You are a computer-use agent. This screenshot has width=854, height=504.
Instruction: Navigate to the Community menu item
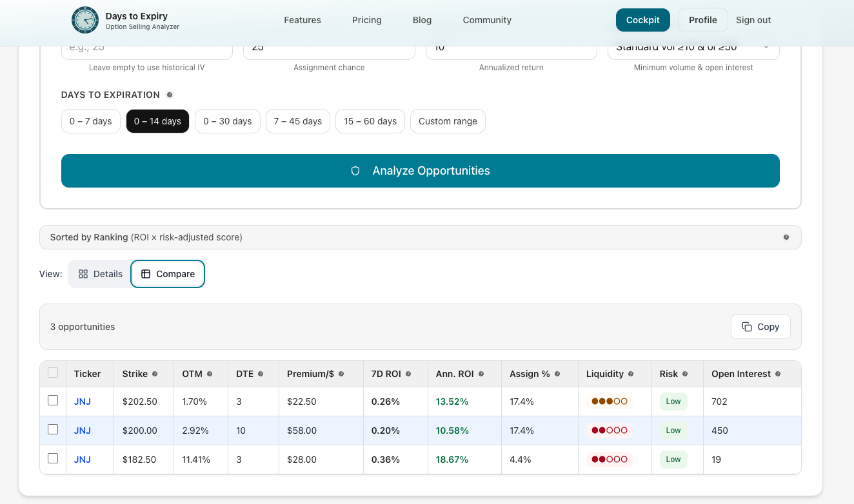coord(486,20)
